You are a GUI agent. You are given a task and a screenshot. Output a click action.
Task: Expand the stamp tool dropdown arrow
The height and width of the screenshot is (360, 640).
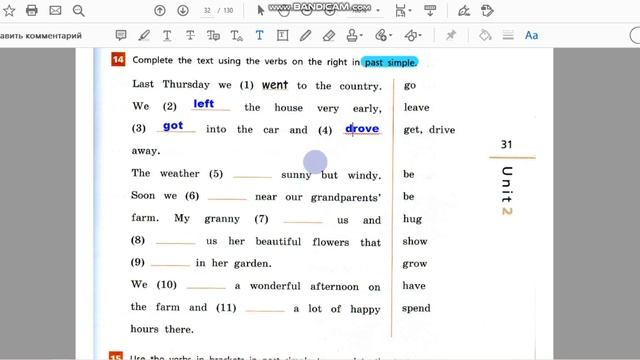(362, 36)
